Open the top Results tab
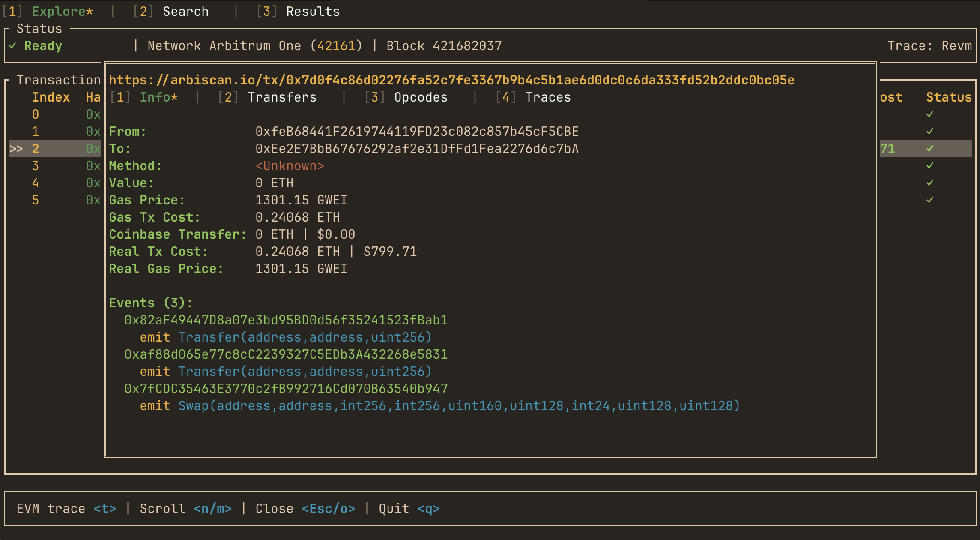This screenshot has height=540, width=980. pos(312,12)
